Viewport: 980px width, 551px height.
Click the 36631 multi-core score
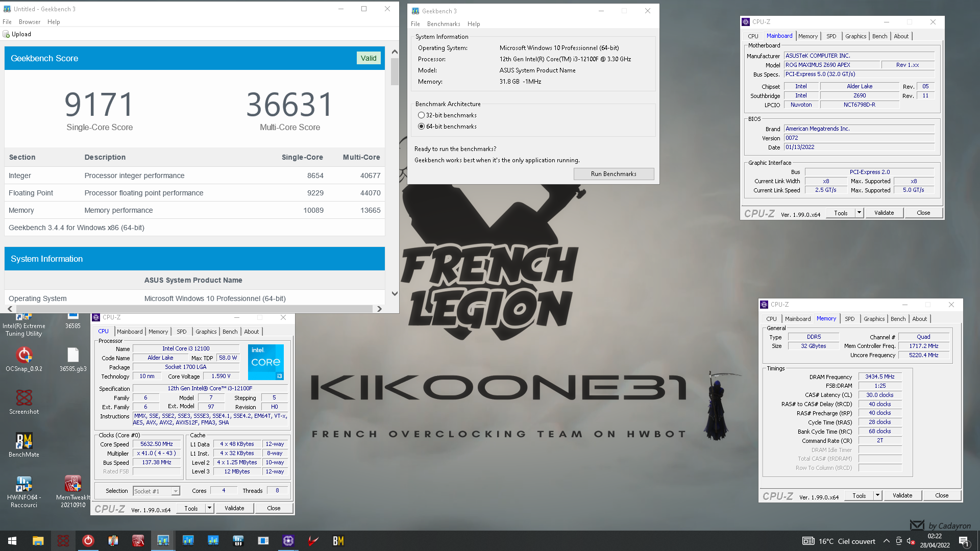pos(289,105)
